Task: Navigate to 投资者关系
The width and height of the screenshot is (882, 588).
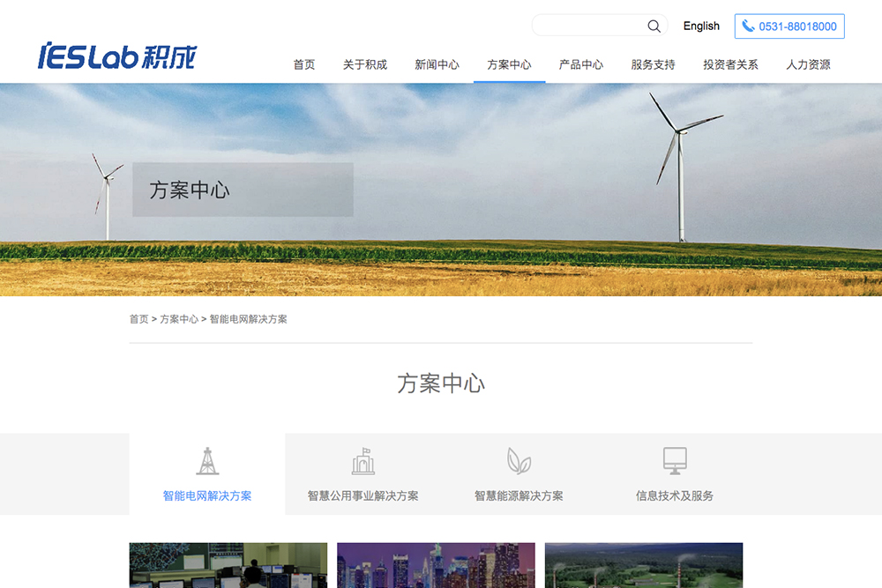Action: pyautogui.click(x=730, y=64)
